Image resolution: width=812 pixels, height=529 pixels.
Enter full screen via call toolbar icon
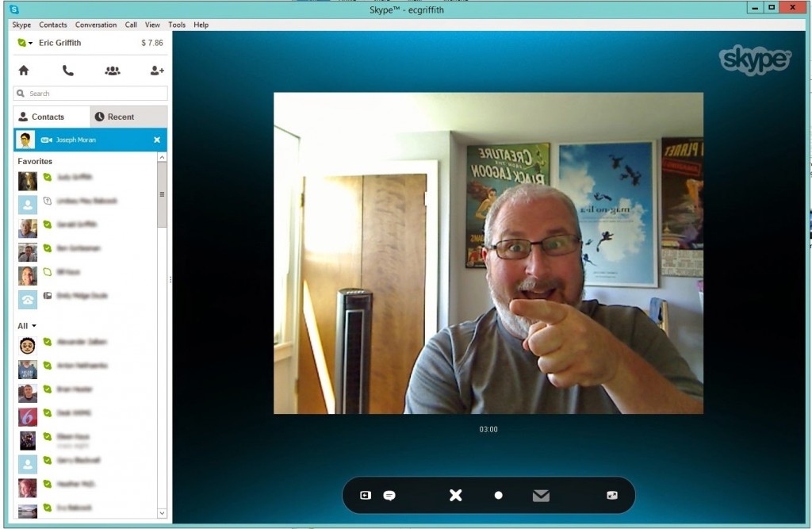coord(612,496)
